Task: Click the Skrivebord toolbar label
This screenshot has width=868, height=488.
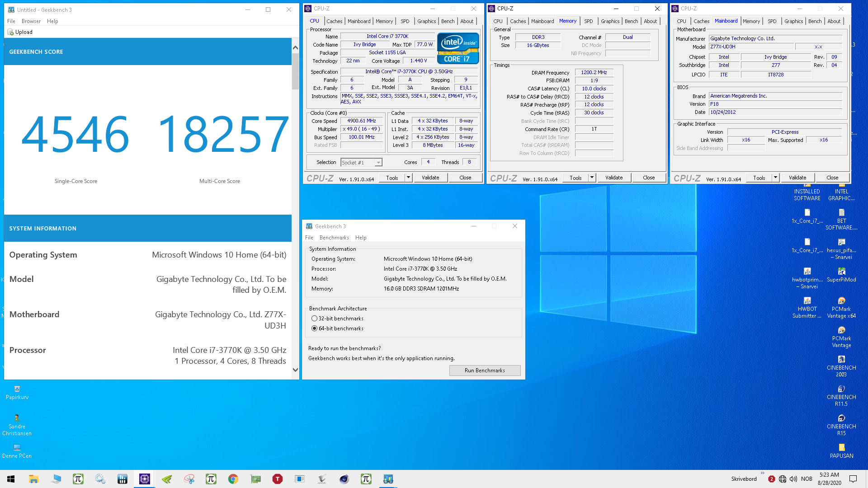Action: (744, 479)
